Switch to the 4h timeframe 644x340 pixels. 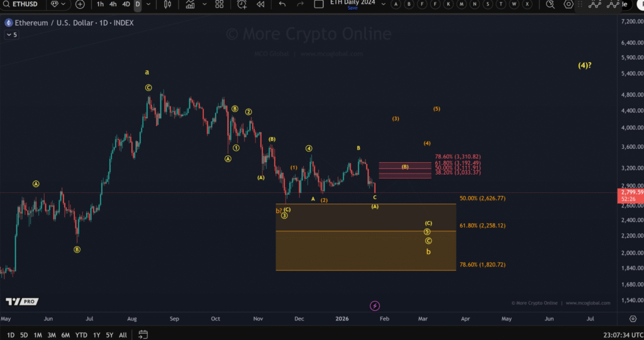pyautogui.click(x=113, y=4)
